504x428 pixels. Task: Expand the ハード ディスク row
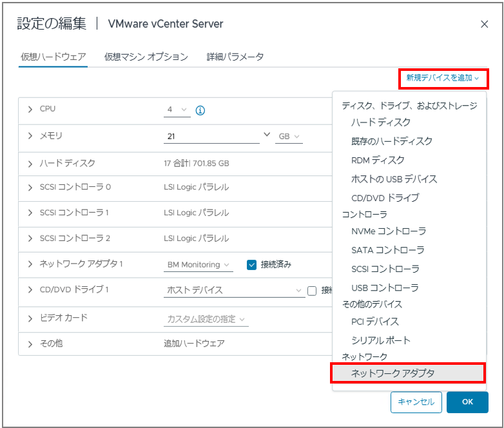30,164
